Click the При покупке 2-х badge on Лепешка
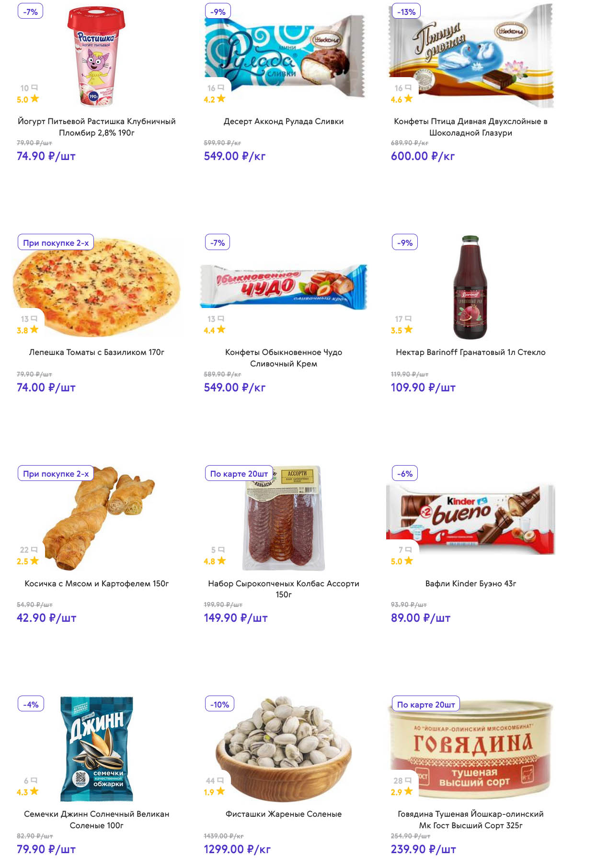Image resolution: width=597 pixels, height=868 pixels. tap(56, 242)
